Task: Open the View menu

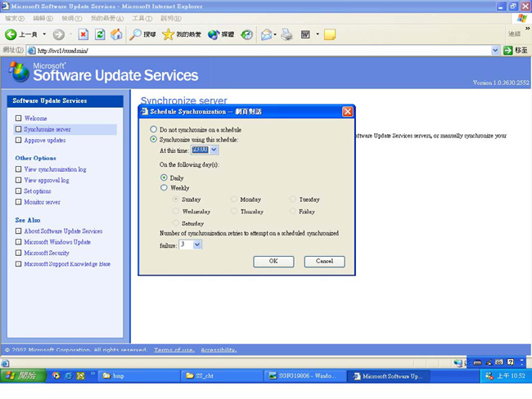Action: [71, 18]
